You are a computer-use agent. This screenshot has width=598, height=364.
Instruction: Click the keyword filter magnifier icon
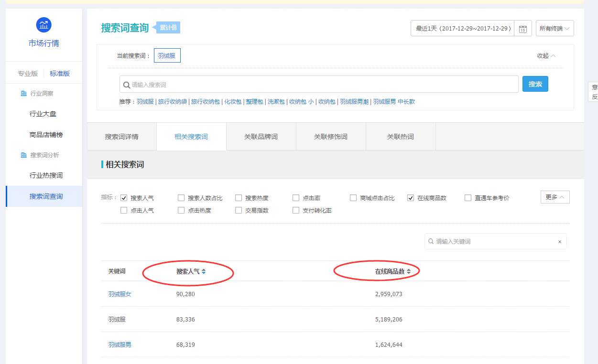coord(431,242)
